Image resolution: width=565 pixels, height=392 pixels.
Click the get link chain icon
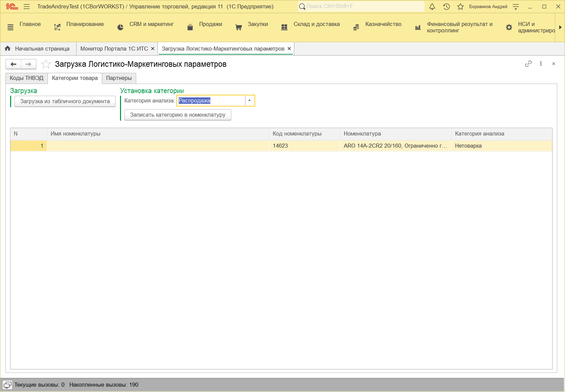[x=528, y=64]
